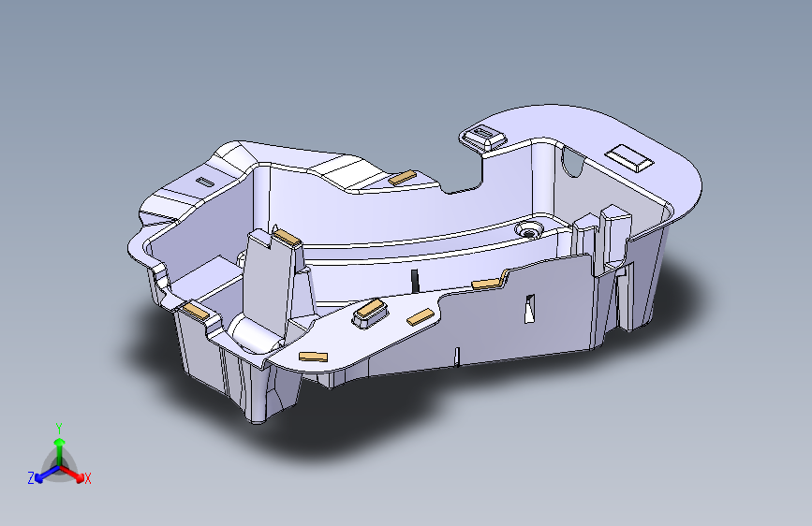Select the tall central tower inside the tray
Screen dimensions: 812x526
[x=271, y=285]
